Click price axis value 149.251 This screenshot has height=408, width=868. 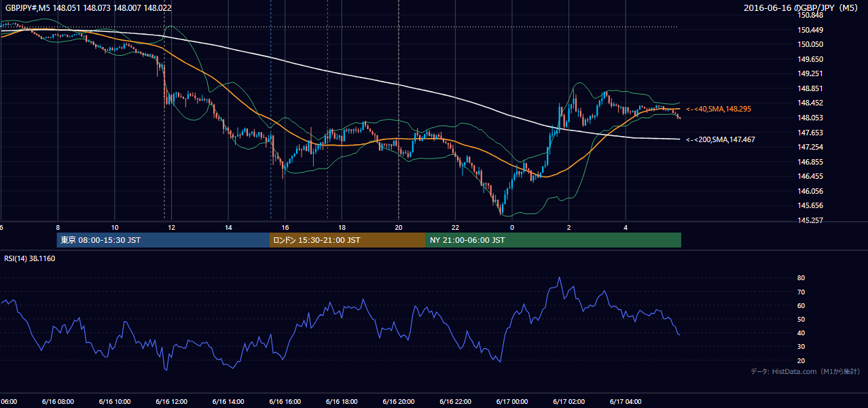click(x=810, y=73)
